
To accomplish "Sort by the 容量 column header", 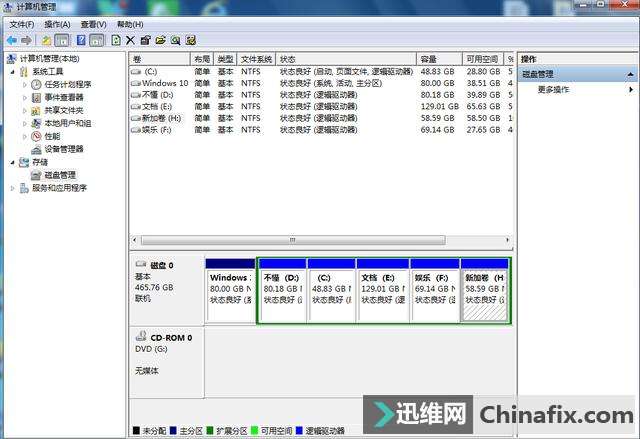I will [439, 59].
